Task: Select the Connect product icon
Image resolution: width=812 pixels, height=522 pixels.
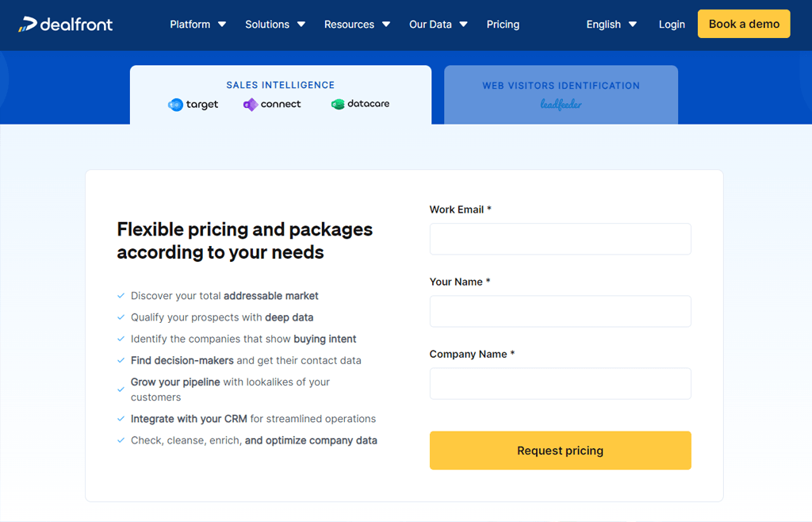Action: pyautogui.click(x=249, y=104)
